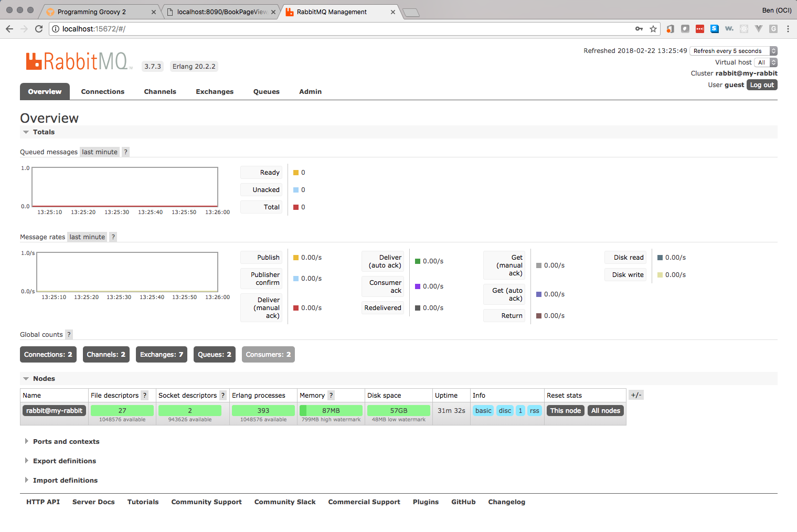797x532 pixels.
Task: Click Queues: 2 count button
Action: point(215,355)
